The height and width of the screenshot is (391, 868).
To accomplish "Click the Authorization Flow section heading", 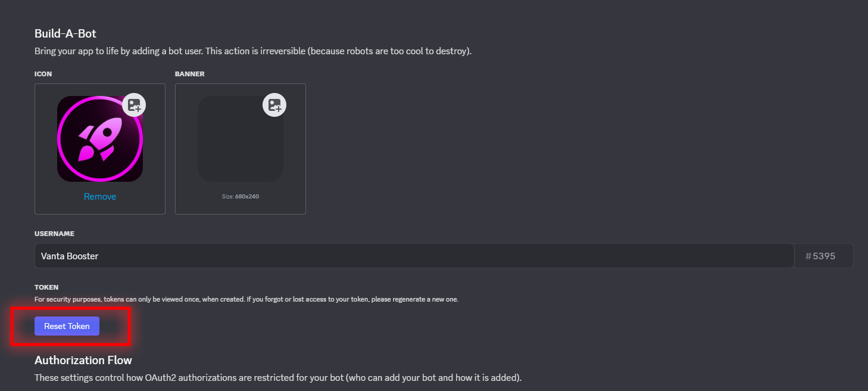I will click(83, 360).
